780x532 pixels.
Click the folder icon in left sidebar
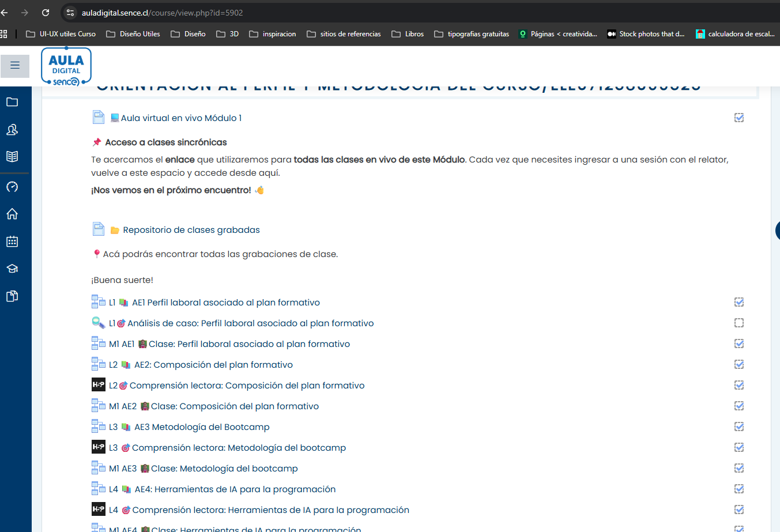point(12,102)
